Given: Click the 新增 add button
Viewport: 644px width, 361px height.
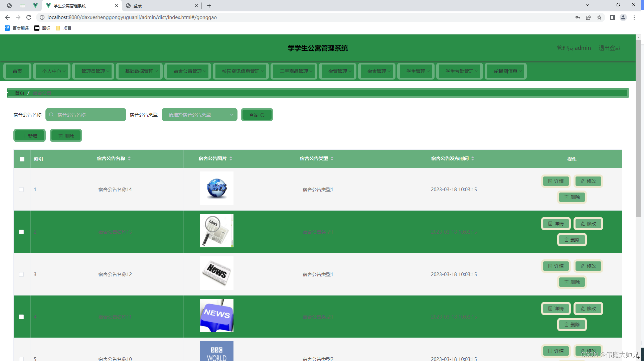Looking at the screenshot, I should pyautogui.click(x=30, y=136).
